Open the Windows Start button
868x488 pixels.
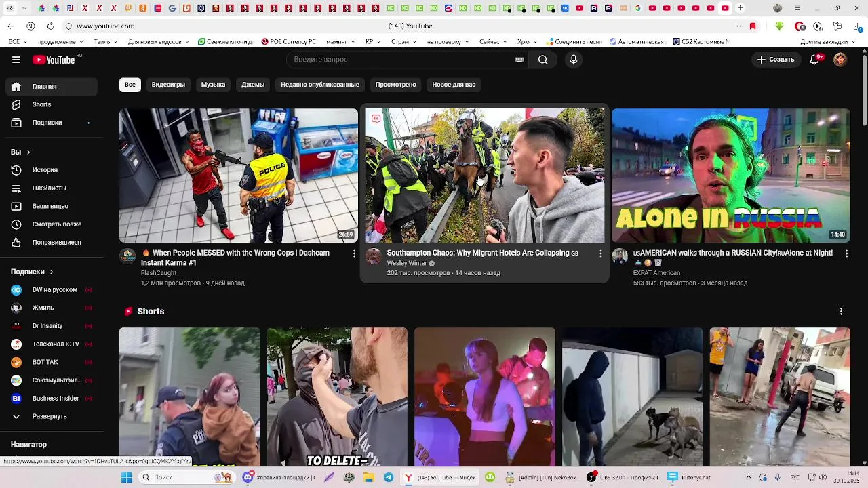(x=126, y=478)
